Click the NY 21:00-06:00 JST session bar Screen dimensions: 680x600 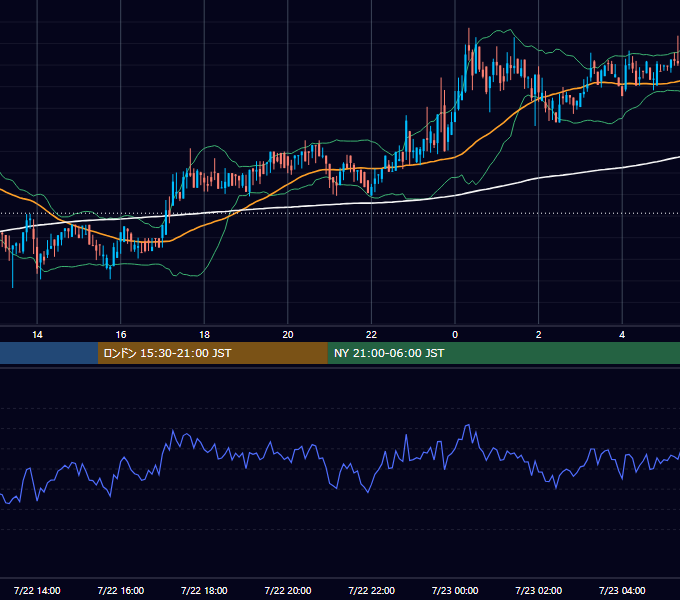pos(503,353)
